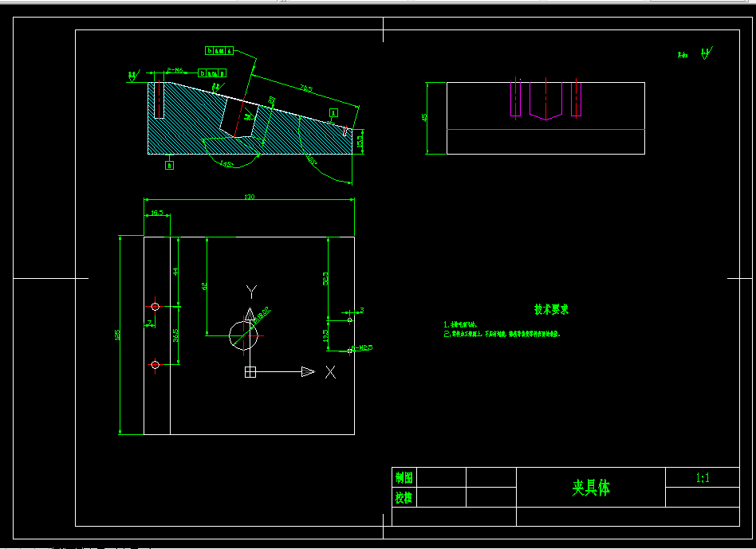Click the 夹具体 title block text
The image size is (756, 549).
pos(591,488)
